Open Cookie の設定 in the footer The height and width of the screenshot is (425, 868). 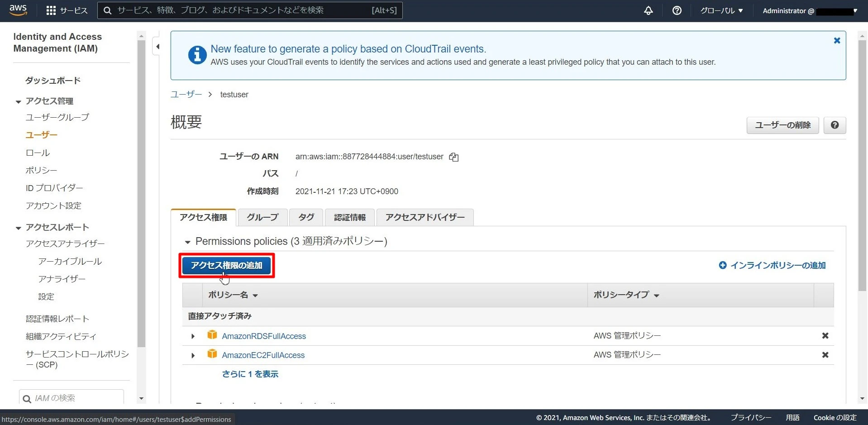pos(835,418)
